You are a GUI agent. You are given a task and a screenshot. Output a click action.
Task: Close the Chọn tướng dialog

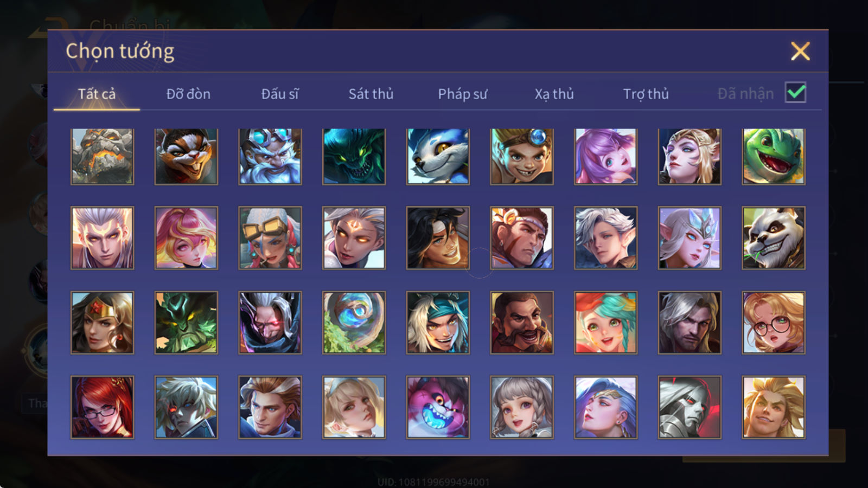[800, 51]
